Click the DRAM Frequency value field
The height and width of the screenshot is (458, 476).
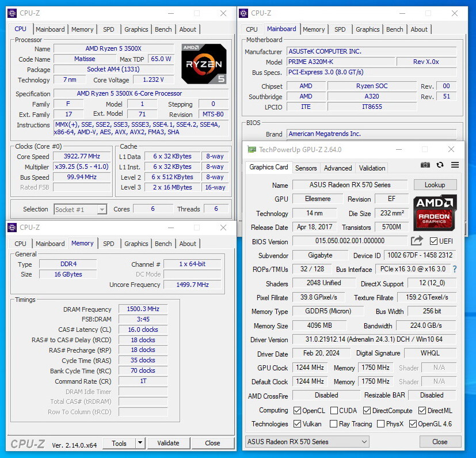tap(143, 309)
